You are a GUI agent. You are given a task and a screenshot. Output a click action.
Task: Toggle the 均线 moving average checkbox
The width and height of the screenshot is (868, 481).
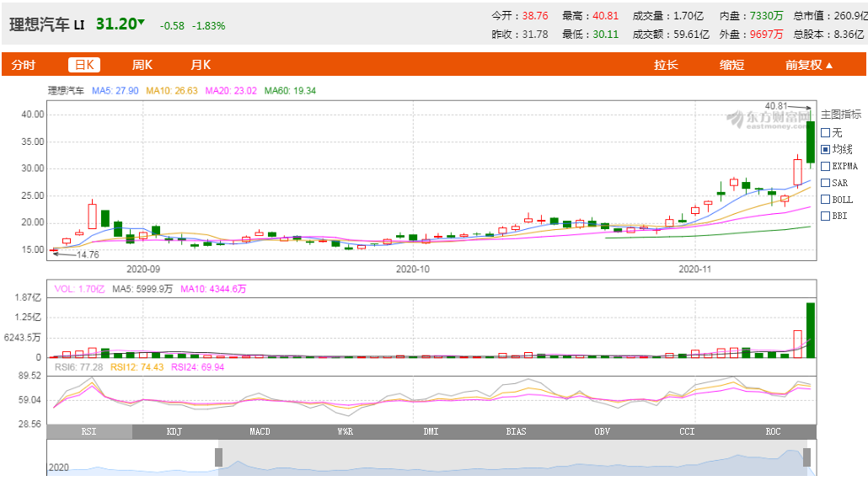(x=825, y=149)
